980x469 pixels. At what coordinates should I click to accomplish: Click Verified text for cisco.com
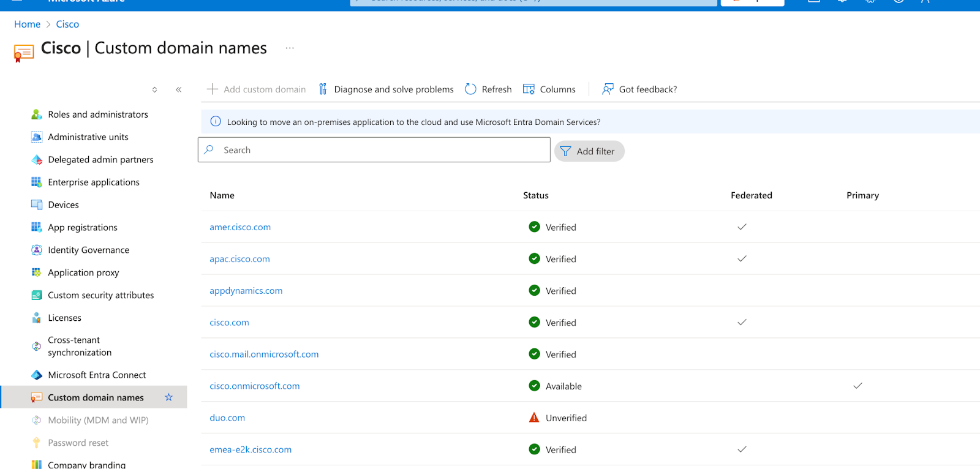coord(560,323)
